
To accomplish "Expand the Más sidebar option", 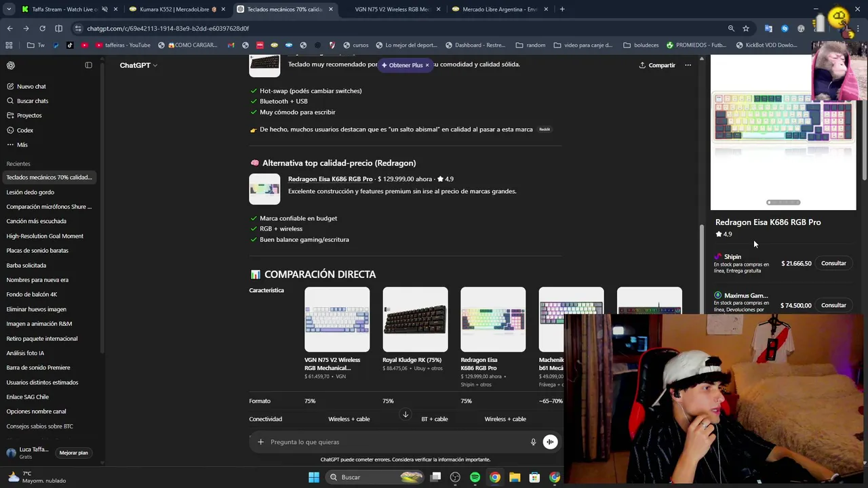I will pos(22,144).
